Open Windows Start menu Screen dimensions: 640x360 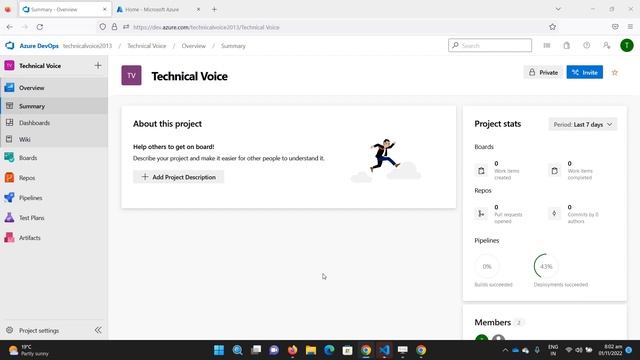(x=219, y=350)
